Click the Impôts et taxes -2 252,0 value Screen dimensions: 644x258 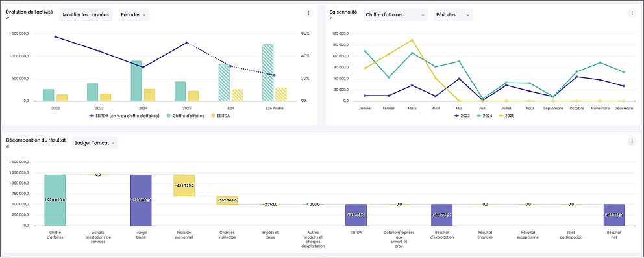pyautogui.click(x=270, y=204)
